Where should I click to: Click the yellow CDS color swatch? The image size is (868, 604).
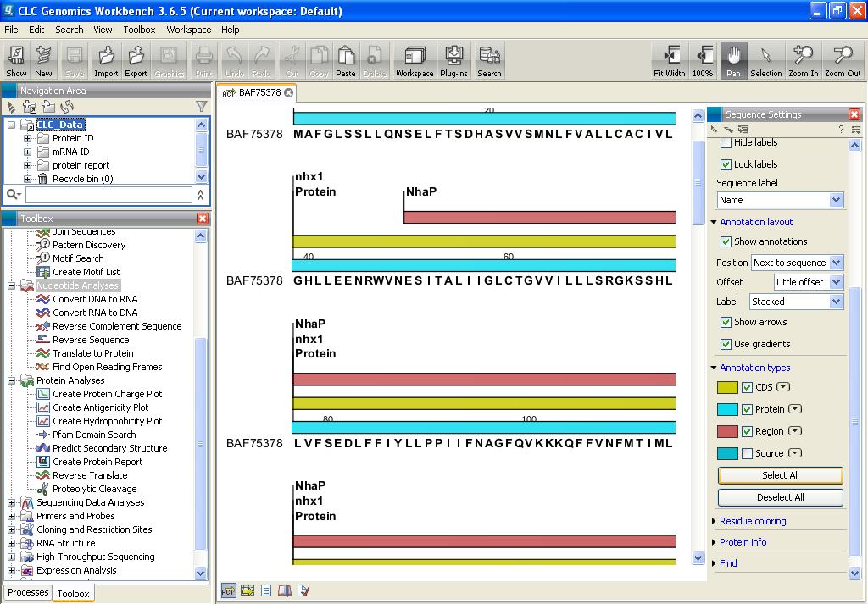point(727,388)
